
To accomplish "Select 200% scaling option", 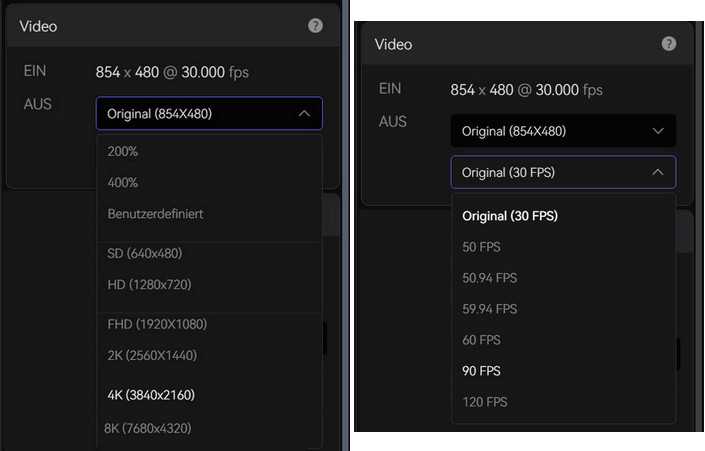I will [x=209, y=151].
